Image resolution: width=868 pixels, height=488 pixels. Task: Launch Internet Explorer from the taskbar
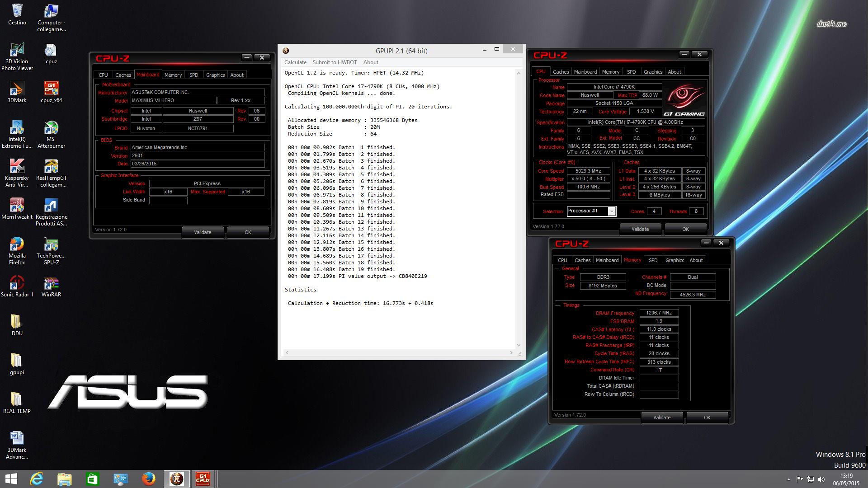click(37, 479)
